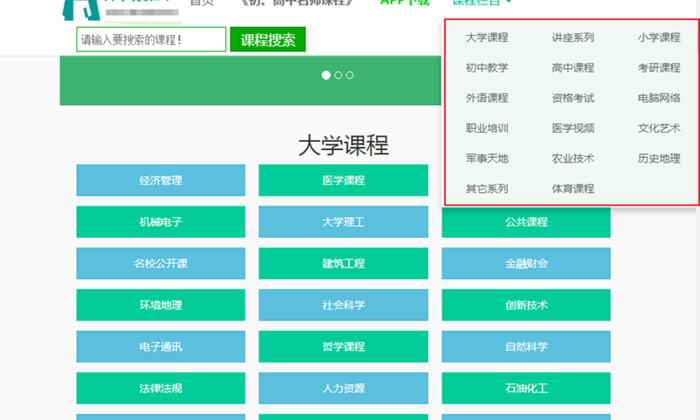The image size is (700, 420).
Task: Go to 医学视频 in the menu
Action: 573,129
